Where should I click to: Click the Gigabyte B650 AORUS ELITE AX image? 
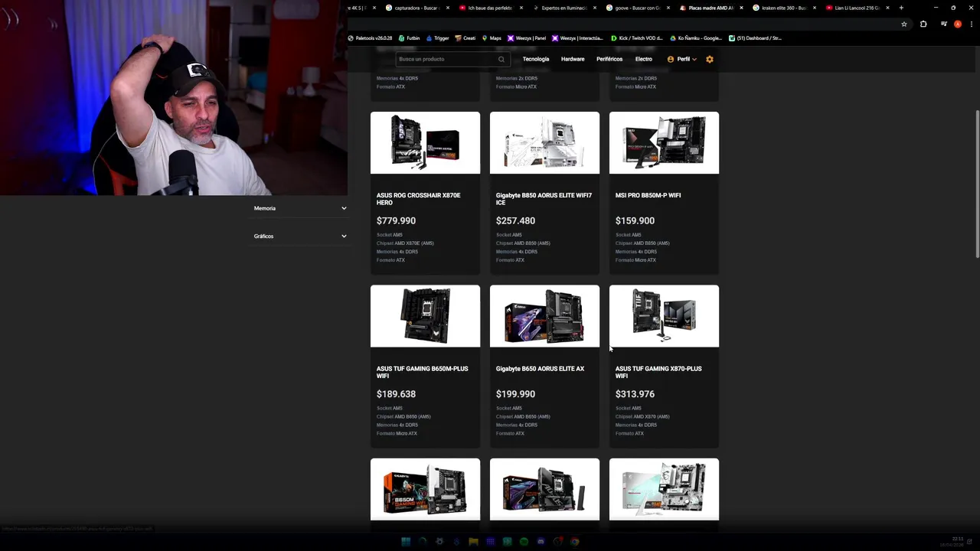(x=544, y=316)
